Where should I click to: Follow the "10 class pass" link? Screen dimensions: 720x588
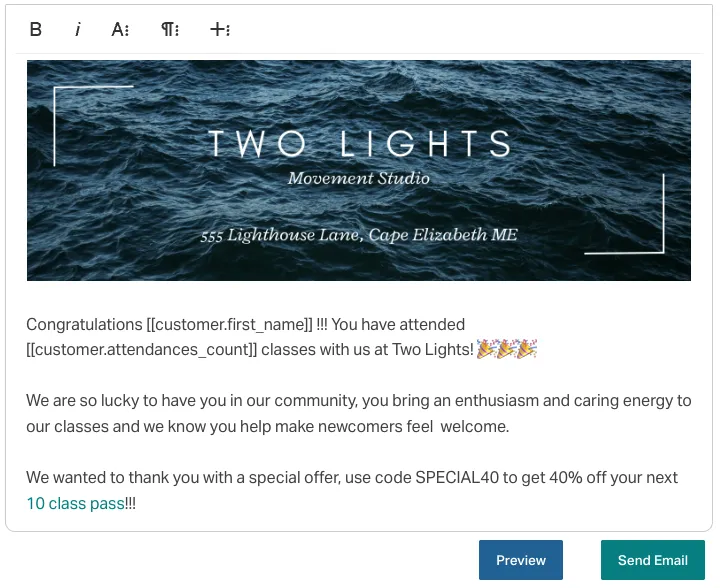pyautogui.click(x=75, y=504)
